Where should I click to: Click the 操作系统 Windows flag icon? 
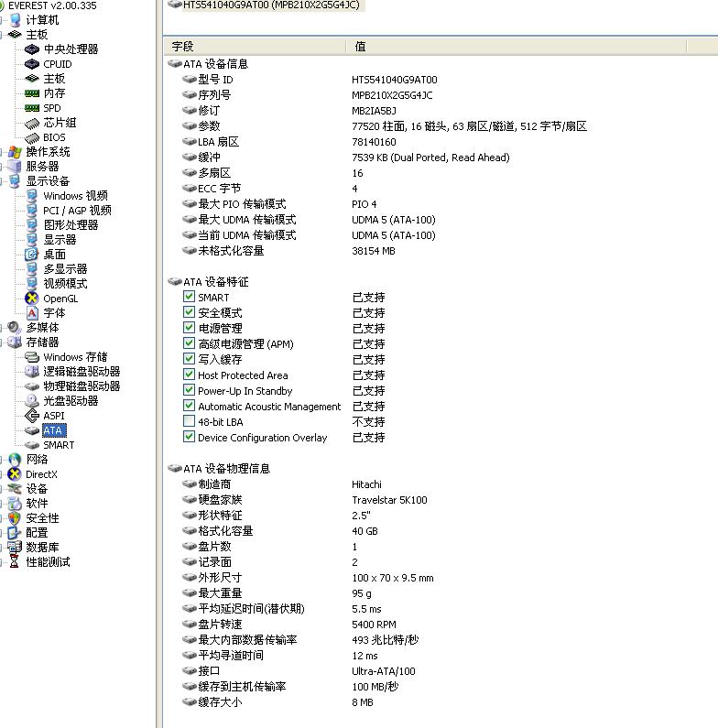coord(15,152)
